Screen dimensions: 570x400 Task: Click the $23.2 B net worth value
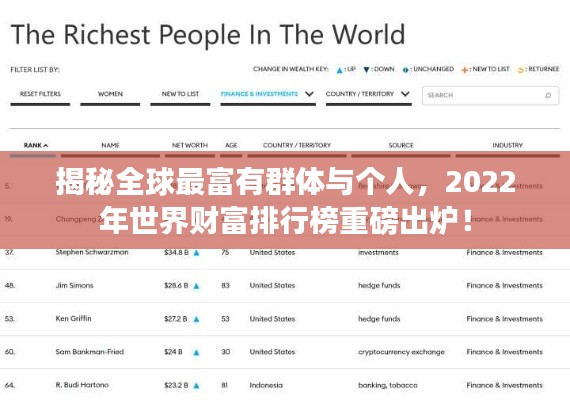176,385
